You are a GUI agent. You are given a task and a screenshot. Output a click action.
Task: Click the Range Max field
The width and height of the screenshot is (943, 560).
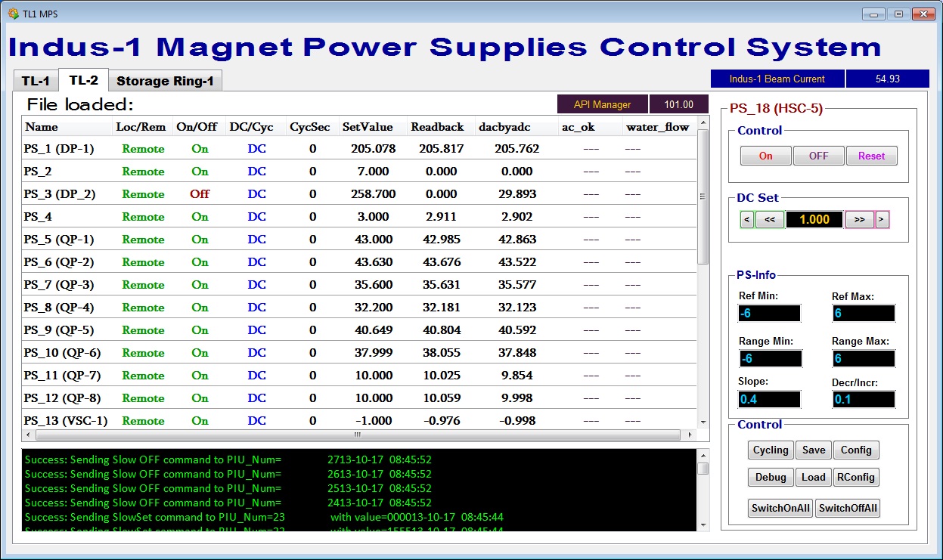pos(864,359)
